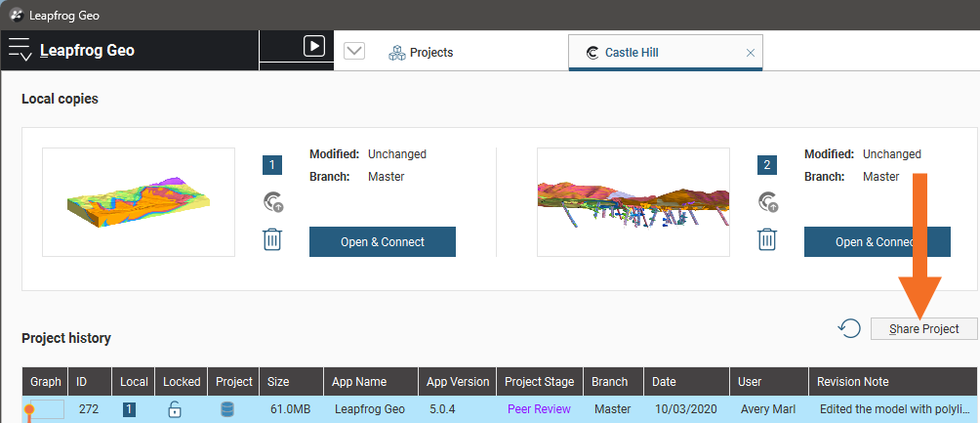This screenshot has height=423, width=980.
Task: Delete local copy 1 with trash icon
Action: tap(272, 239)
